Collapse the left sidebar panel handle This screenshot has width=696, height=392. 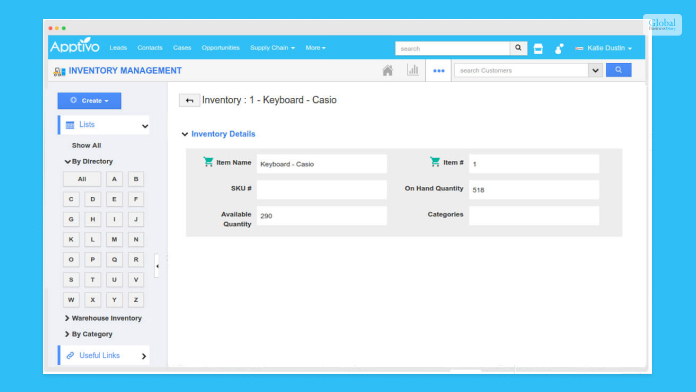pos(157,266)
